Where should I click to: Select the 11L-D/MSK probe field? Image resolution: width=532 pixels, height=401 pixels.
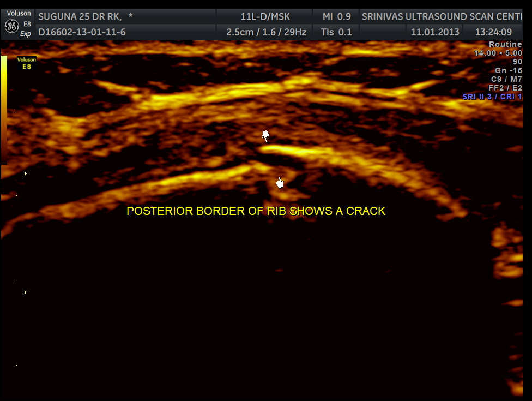click(266, 16)
